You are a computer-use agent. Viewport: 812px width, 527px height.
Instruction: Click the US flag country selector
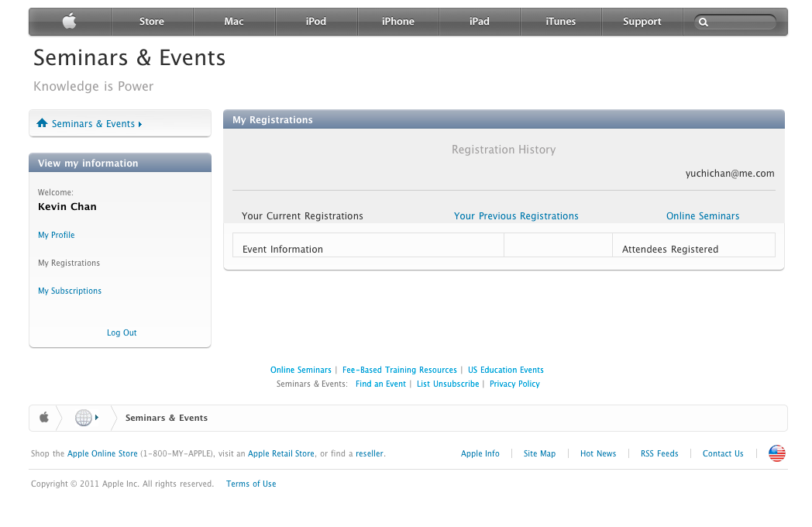777,453
